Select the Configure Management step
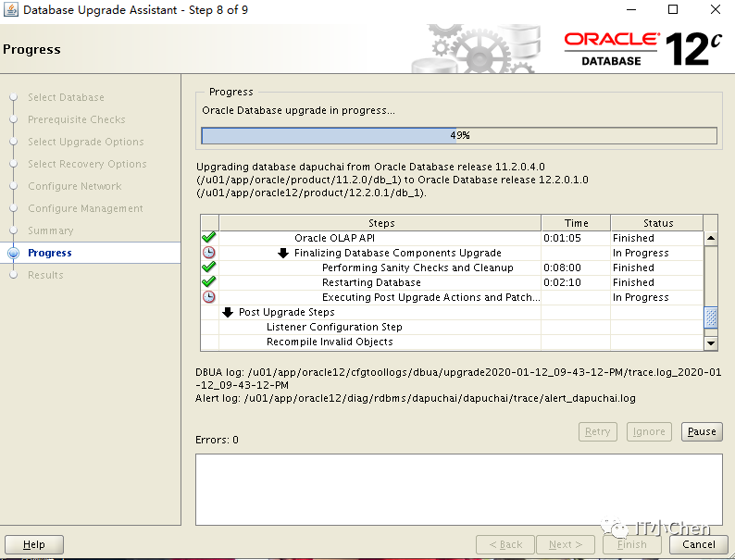 point(85,208)
